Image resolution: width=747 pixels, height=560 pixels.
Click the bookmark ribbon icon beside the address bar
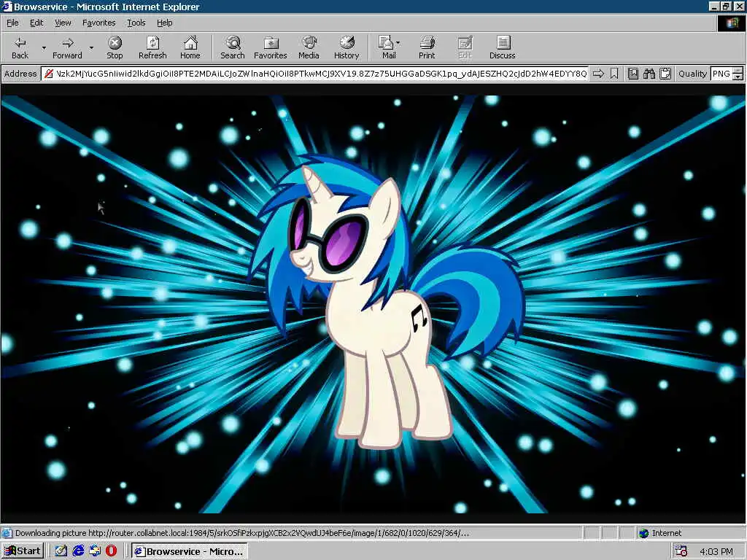[614, 74]
